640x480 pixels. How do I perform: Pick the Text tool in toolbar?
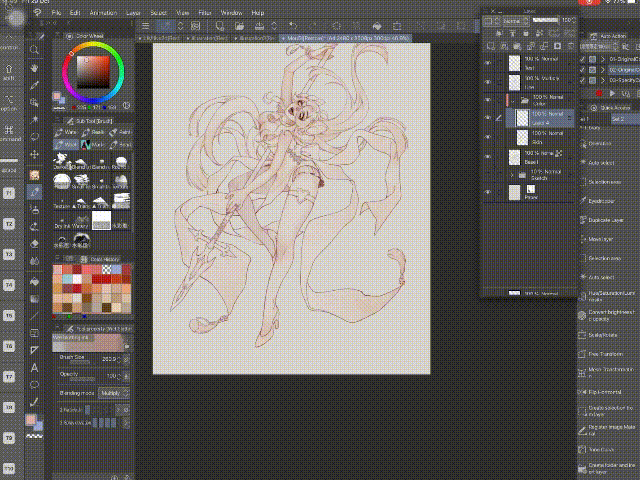[35, 366]
